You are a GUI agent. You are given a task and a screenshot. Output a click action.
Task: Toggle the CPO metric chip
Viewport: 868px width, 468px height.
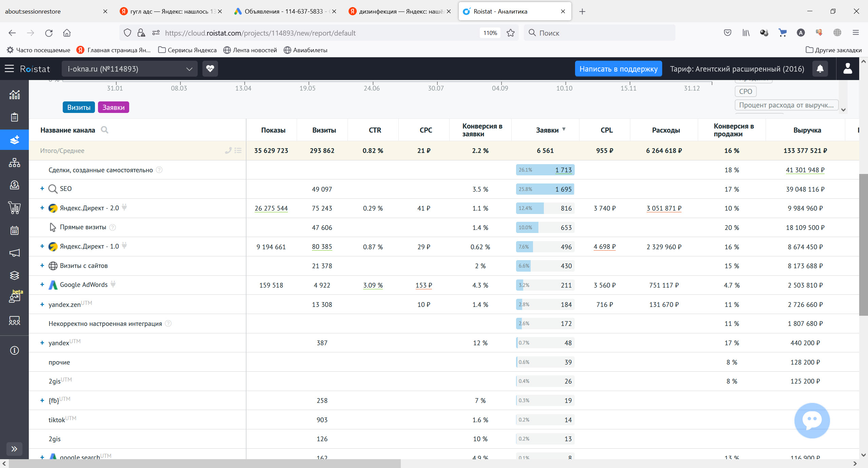[745, 92]
